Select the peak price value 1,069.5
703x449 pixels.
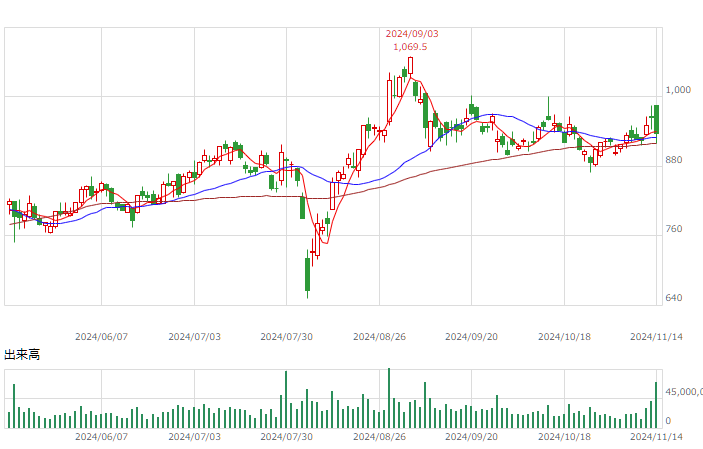click(410, 47)
